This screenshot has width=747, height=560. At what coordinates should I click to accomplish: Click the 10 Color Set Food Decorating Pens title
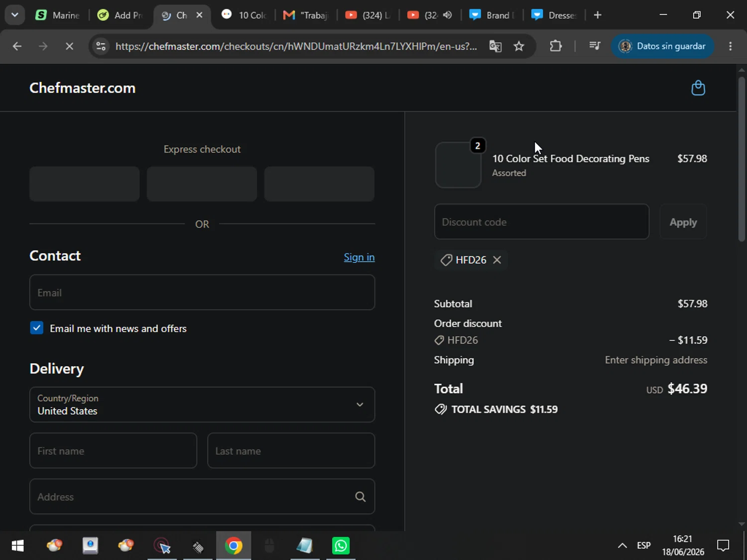tap(571, 158)
